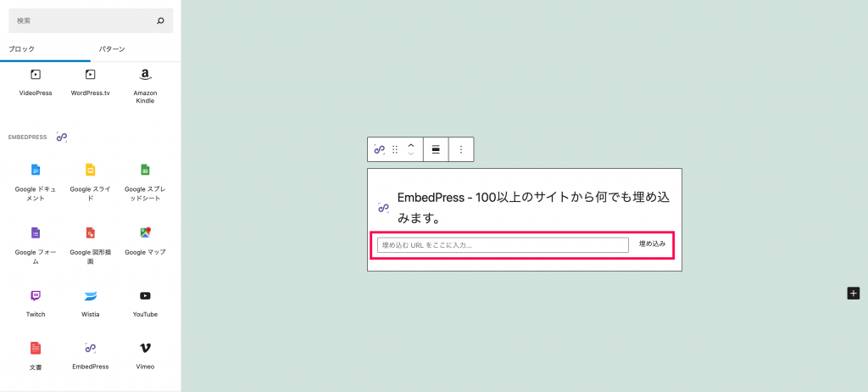Insert the Twitch block

coord(36,303)
